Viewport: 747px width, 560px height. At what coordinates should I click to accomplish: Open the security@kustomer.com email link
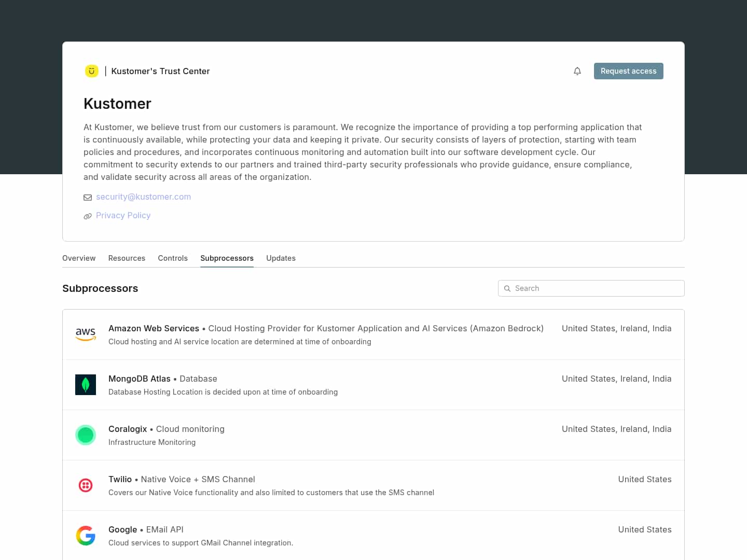coord(143,197)
